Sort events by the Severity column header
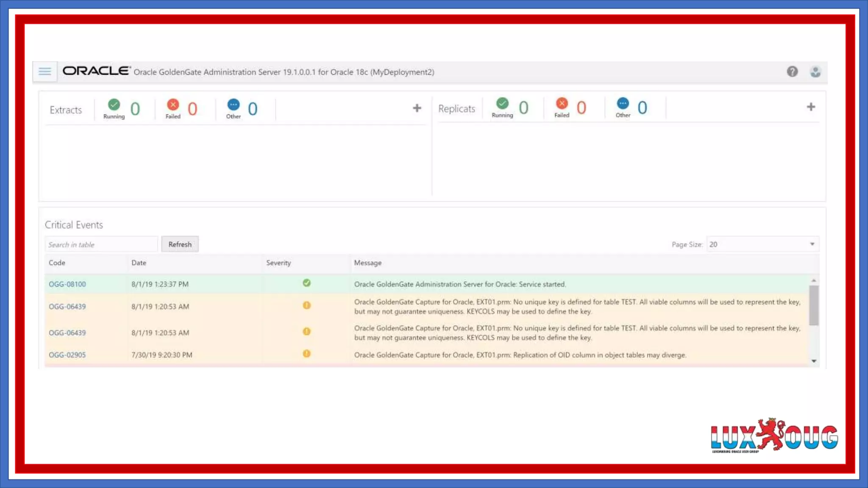 click(x=278, y=263)
